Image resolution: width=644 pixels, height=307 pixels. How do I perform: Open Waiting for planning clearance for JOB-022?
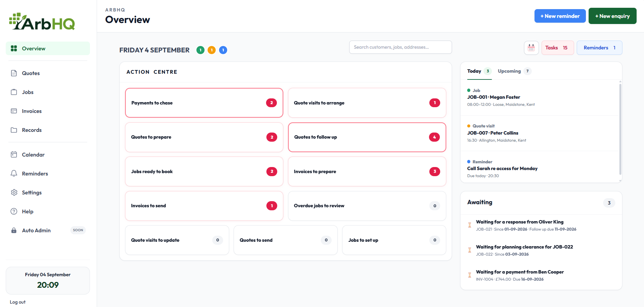(541, 250)
